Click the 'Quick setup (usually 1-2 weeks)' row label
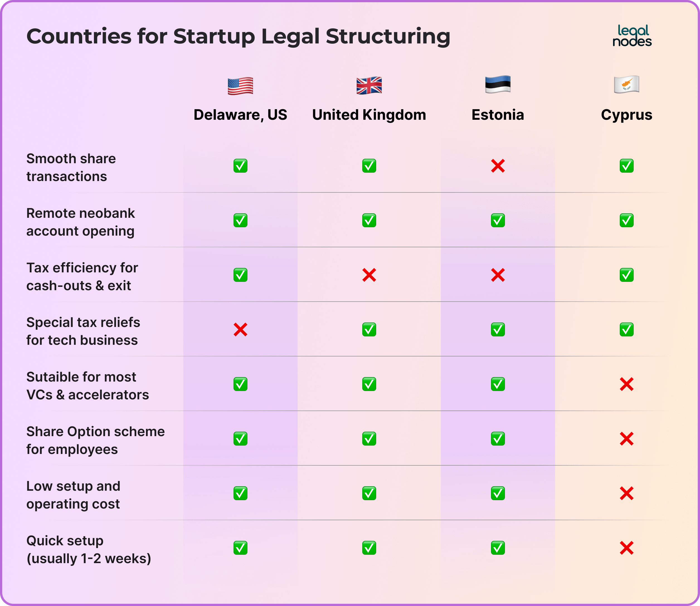 (89, 549)
